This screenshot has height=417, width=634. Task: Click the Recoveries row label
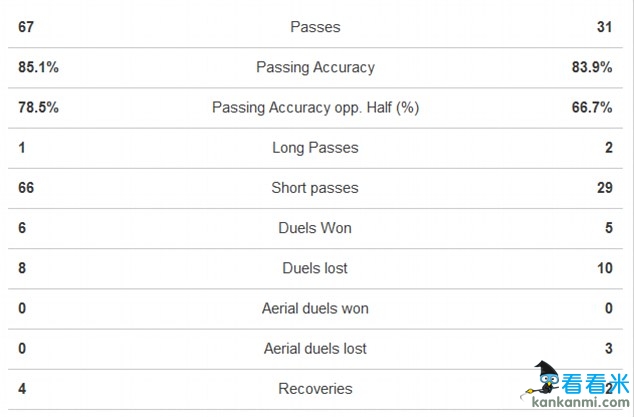coord(315,388)
